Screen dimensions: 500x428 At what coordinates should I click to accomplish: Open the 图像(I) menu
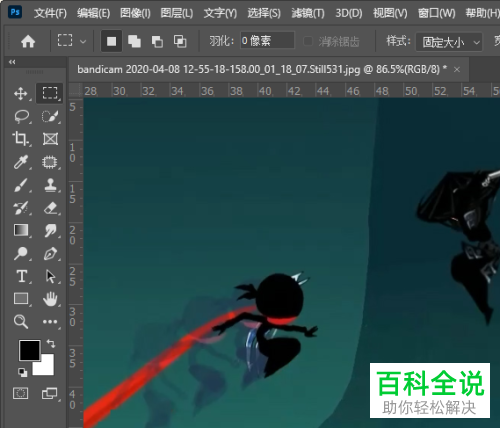[135, 13]
